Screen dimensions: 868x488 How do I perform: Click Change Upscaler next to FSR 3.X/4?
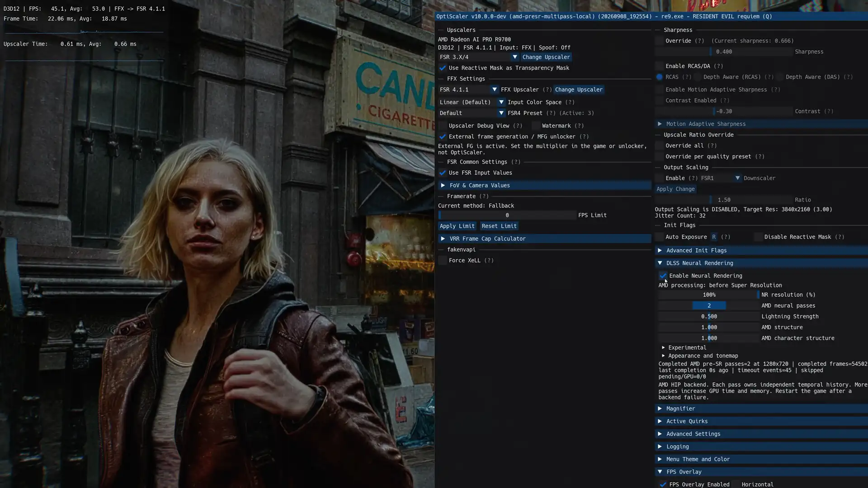(546, 57)
